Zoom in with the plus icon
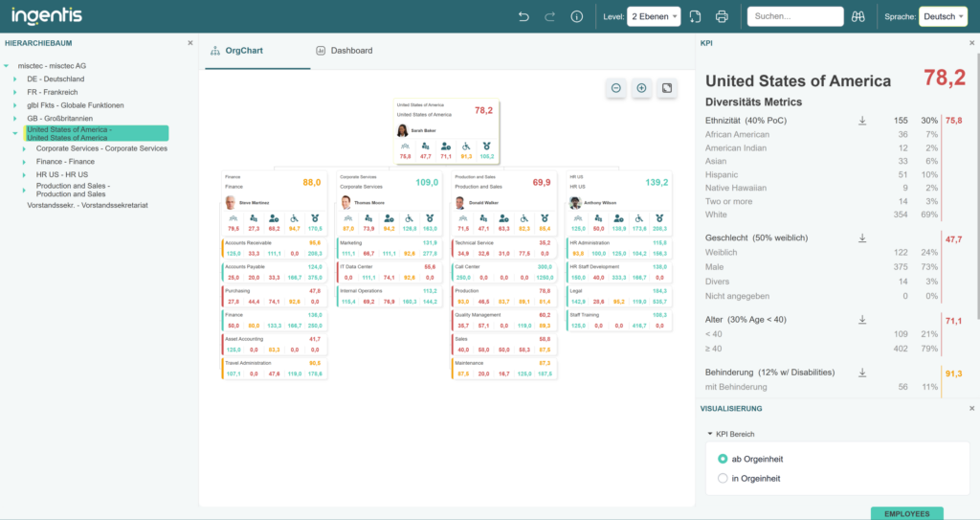This screenshot has height=520, width=980. [x=641, y=88]
